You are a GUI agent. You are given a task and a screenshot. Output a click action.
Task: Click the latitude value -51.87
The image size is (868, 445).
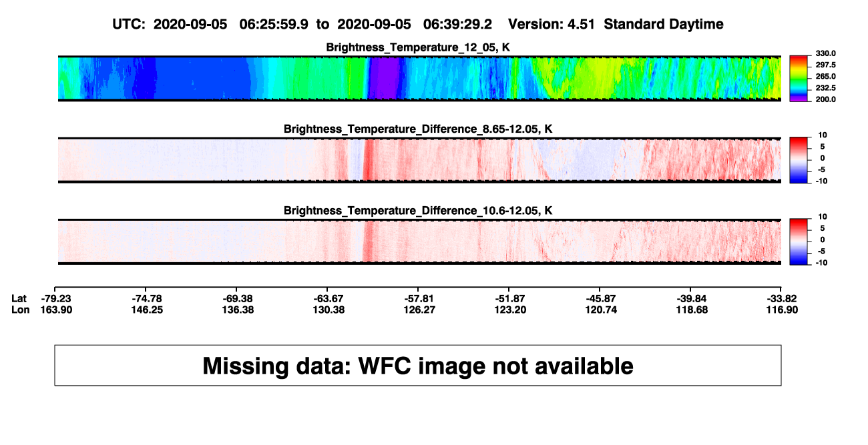pos(510,298)
